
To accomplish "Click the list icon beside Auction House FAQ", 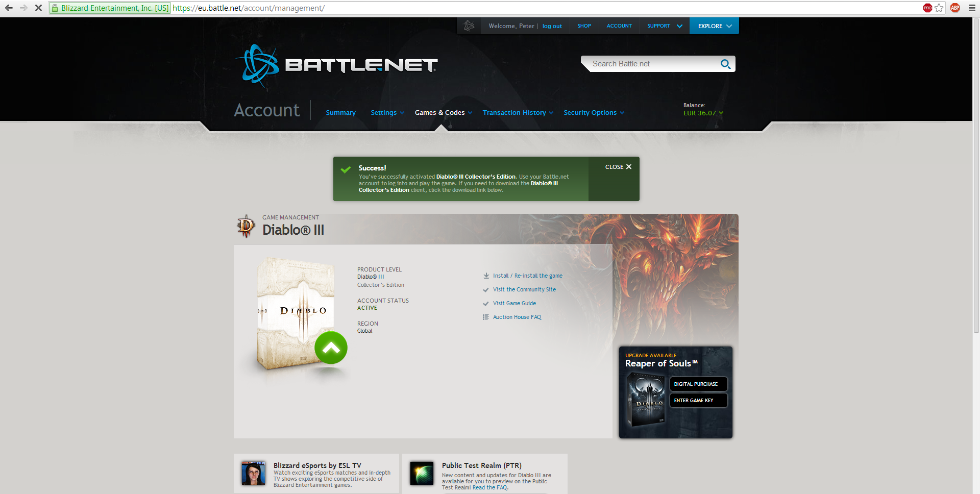I will click(486, 317).
